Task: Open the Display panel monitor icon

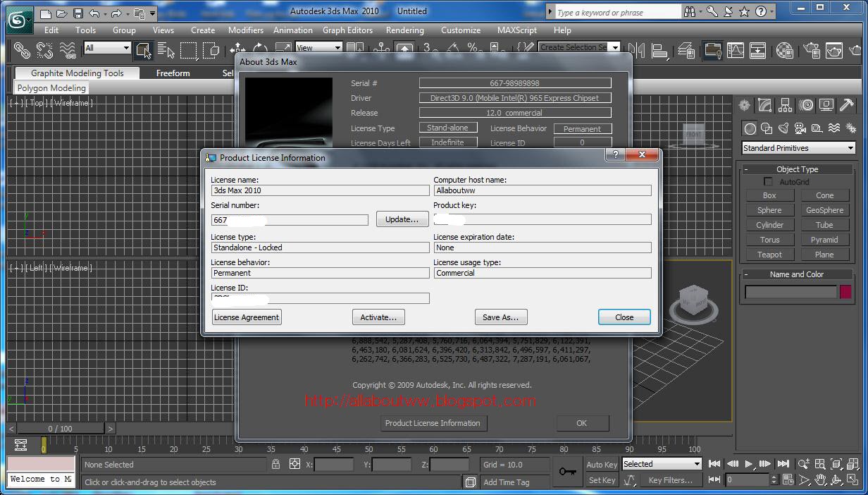Action: tap(826, 105)
